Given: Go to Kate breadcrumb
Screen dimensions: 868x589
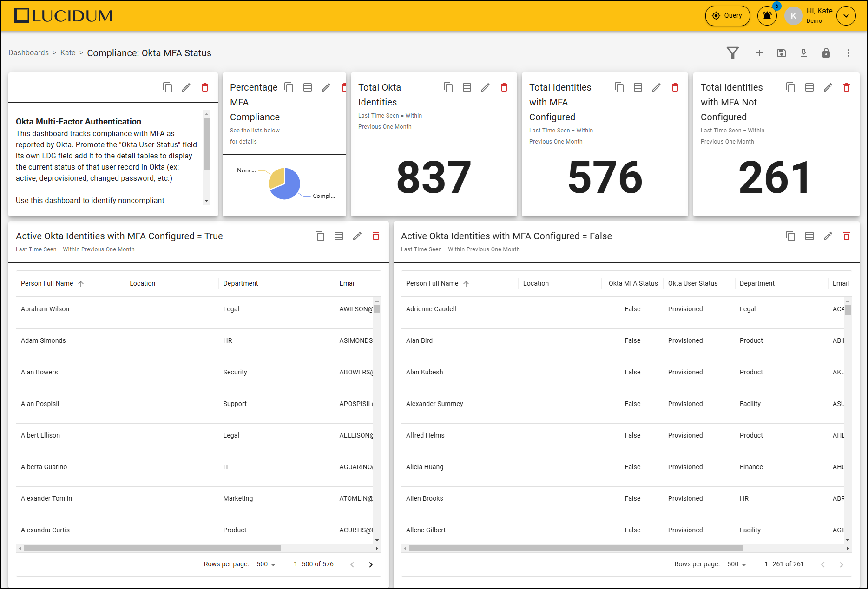Looking at the screenshot, I should [x=68, y=53].
